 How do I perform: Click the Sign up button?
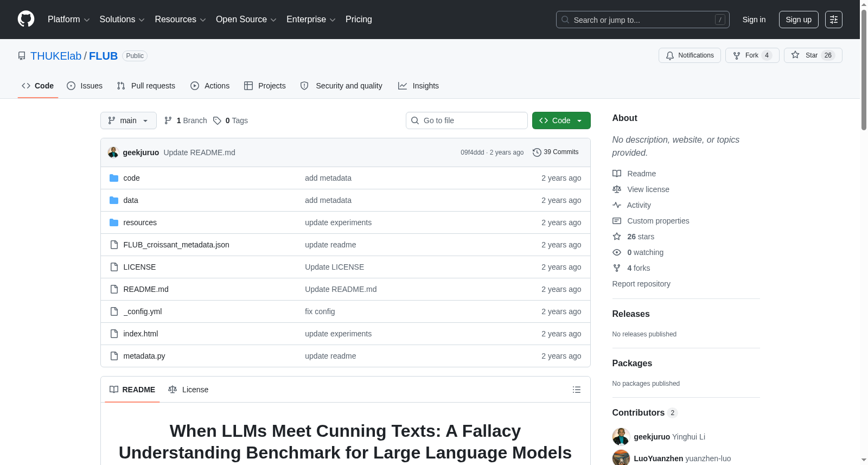point(799,20)
